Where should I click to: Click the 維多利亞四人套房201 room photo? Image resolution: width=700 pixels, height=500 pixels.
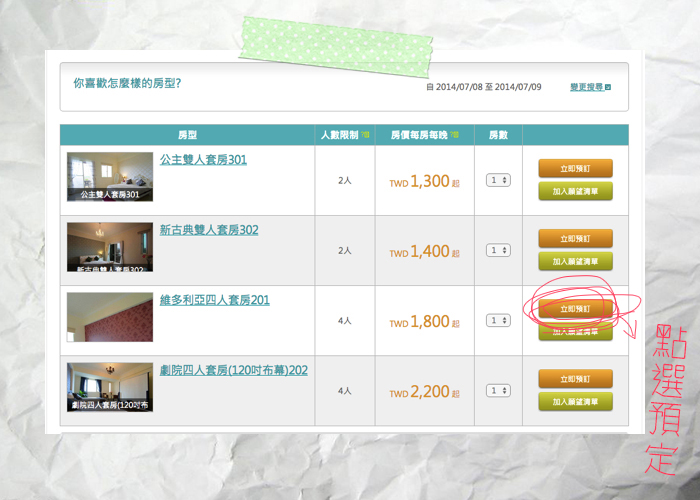coord(110,317)
